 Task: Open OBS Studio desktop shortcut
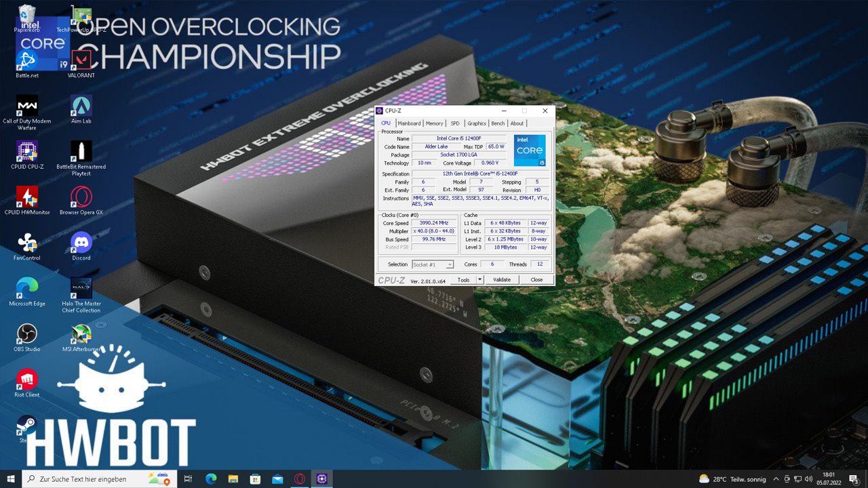coord(27,338)
